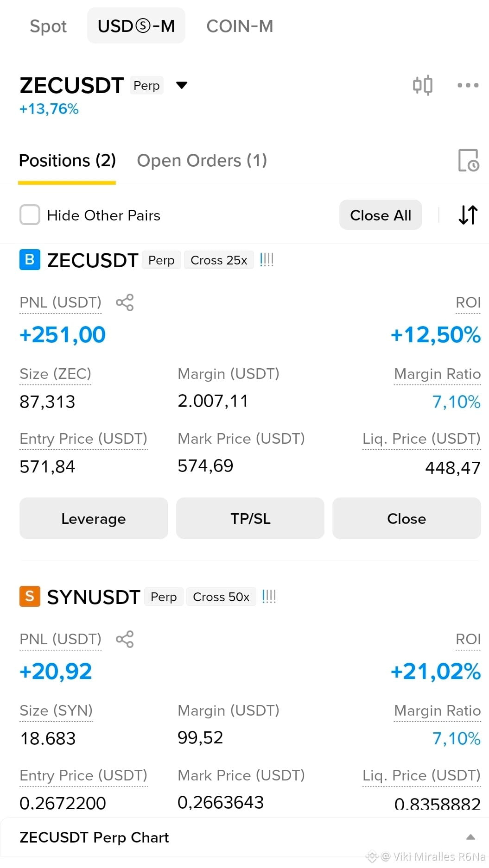This screenshot has width=489, height=868.
Task: Tap the ZECUSDT risk level bars indicator
Action: pos(267,260)
